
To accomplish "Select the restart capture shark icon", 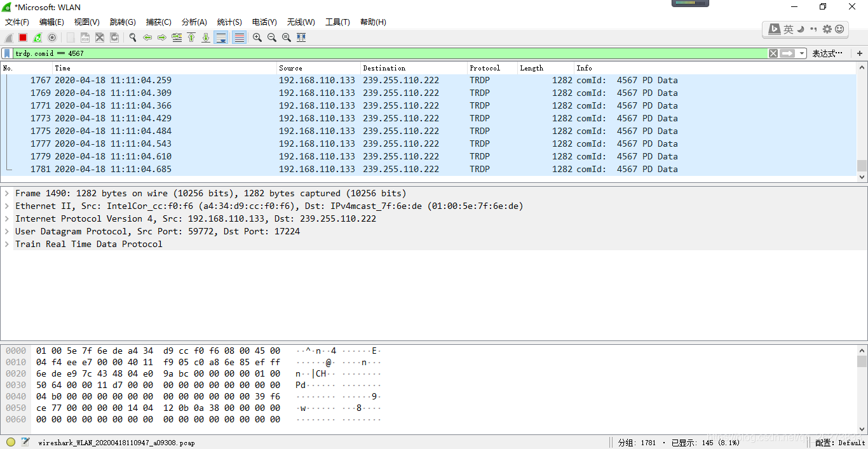I will coord(37,37).
